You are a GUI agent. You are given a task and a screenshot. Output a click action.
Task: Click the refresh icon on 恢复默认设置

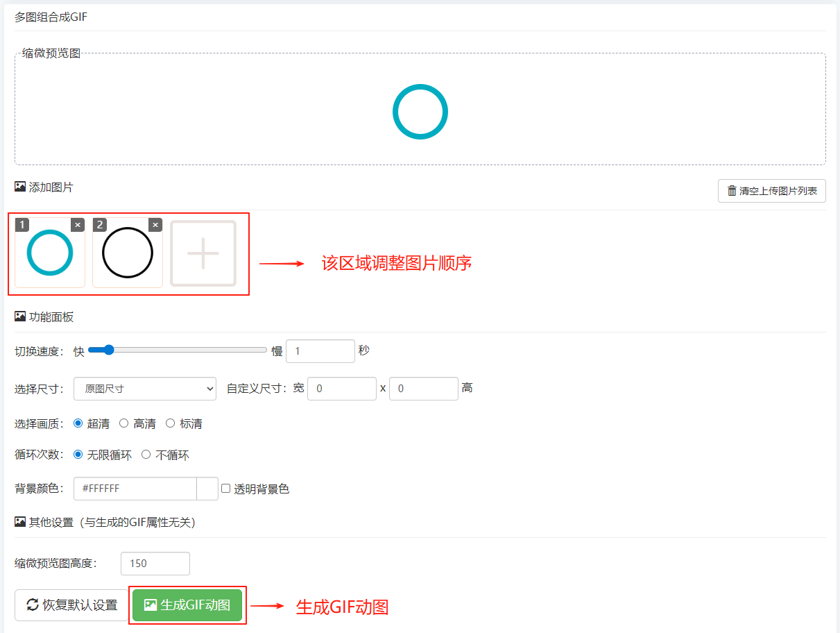[x=33, y=605]
